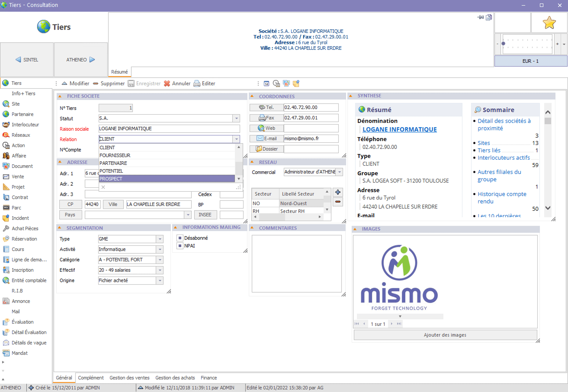568x392 pixels.
Task: Open Incident in the sidebar
Action: [20, 218]
